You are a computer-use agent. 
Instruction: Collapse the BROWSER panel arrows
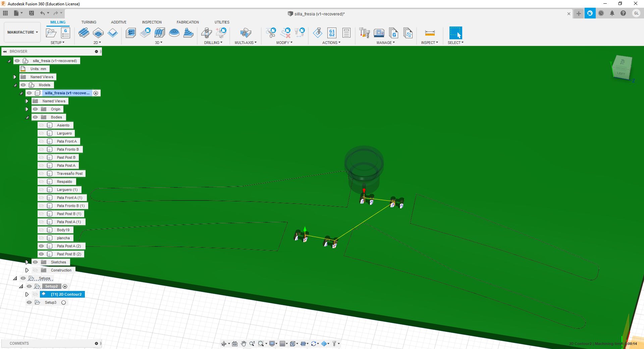[x=5, y=51]
